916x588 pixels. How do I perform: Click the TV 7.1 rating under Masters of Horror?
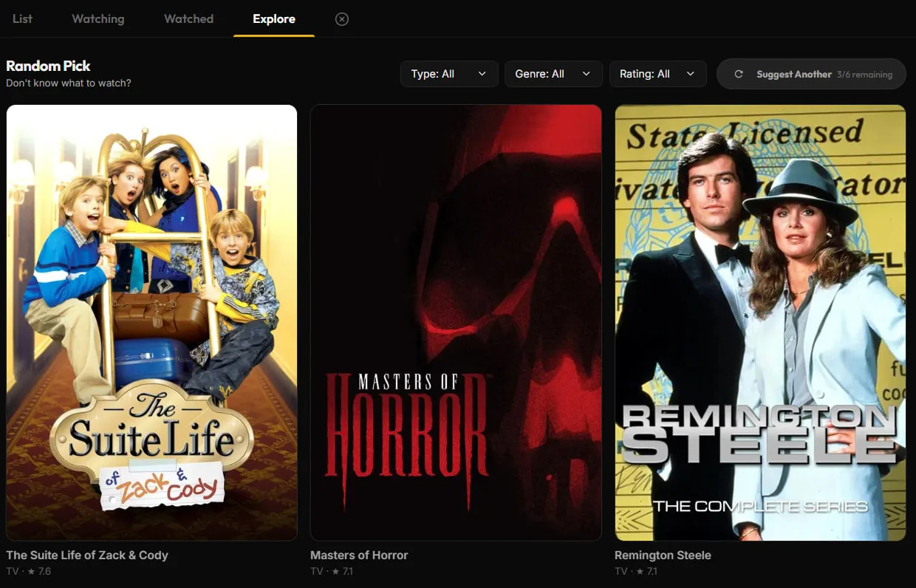tap(332, 572)
